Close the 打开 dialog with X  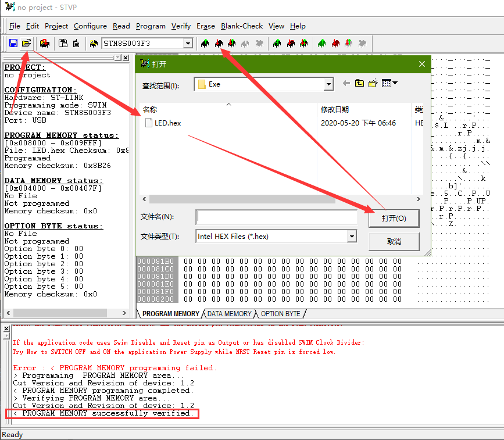pyautogui.click(x=422, y=64)
